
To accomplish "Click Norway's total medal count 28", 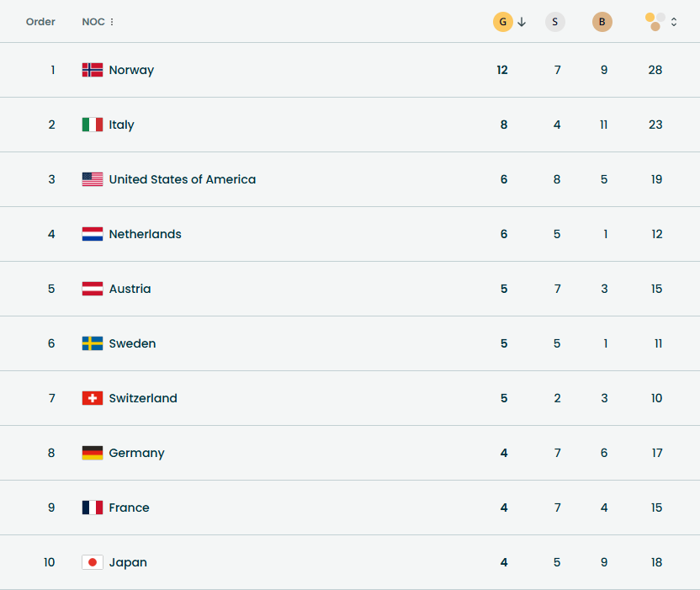I will 655,70.
